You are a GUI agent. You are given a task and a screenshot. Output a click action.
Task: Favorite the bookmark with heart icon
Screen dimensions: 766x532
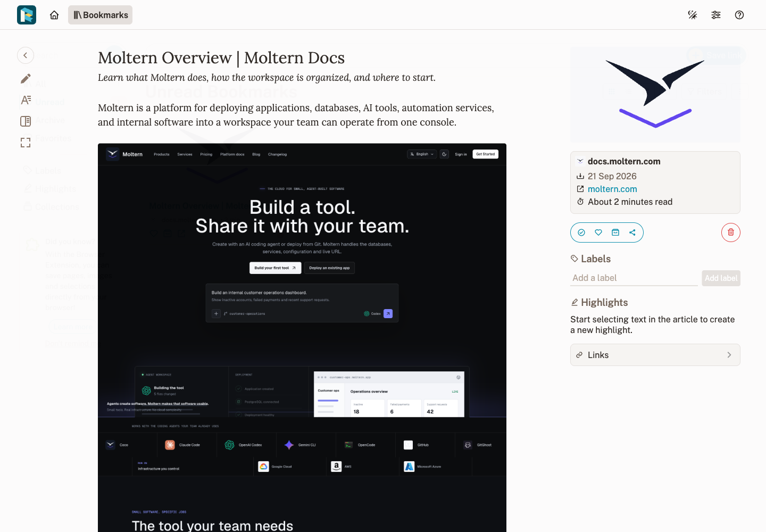598,232
